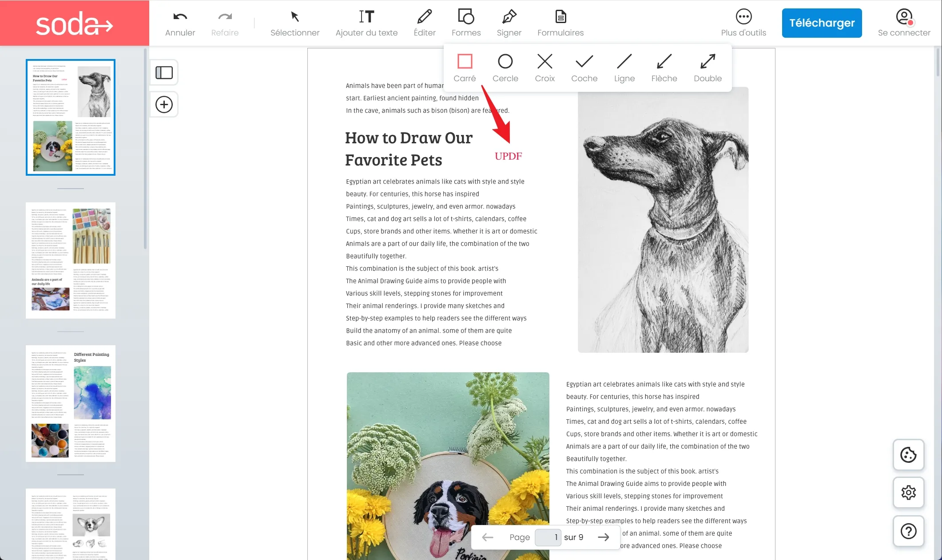Screen dimensions: 942x560
Task: Click Se connecter to sign in
Action: point(904,22)
